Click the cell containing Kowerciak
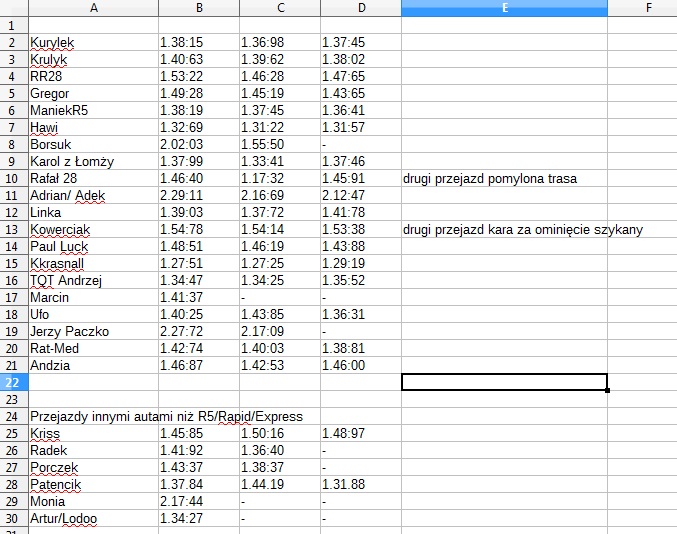The height and width of the screenshot is (534, 677). [93, 229]
